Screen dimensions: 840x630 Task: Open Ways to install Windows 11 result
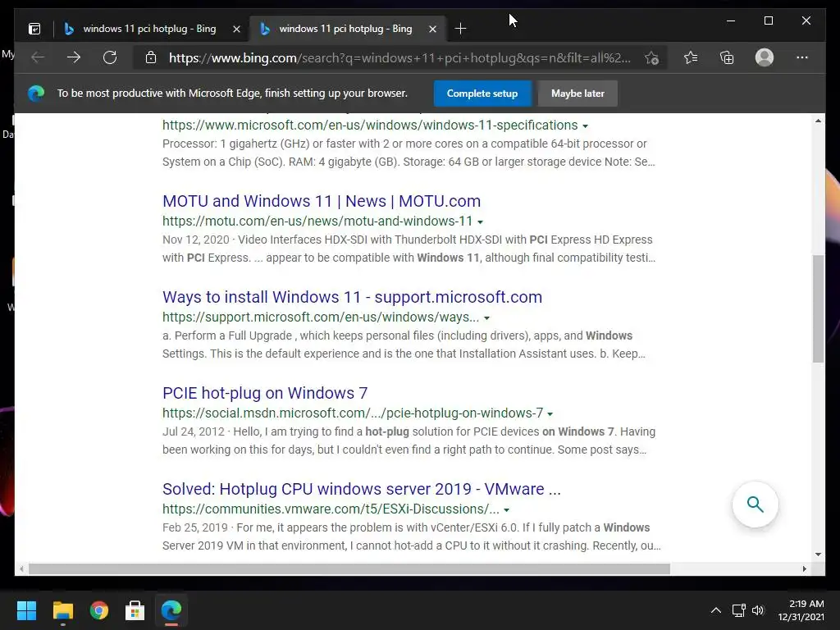coord(352,297)
